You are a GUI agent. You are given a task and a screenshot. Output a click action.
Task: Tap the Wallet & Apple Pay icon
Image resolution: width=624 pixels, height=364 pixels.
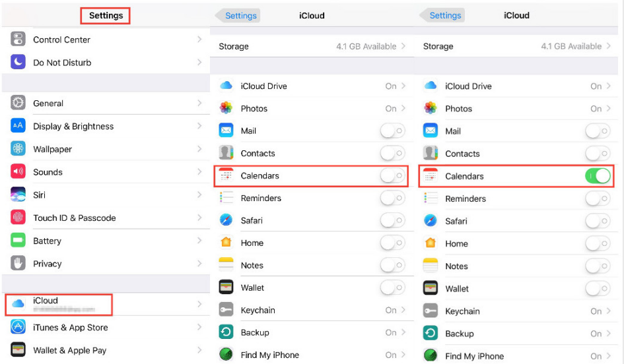coord(18,350)
